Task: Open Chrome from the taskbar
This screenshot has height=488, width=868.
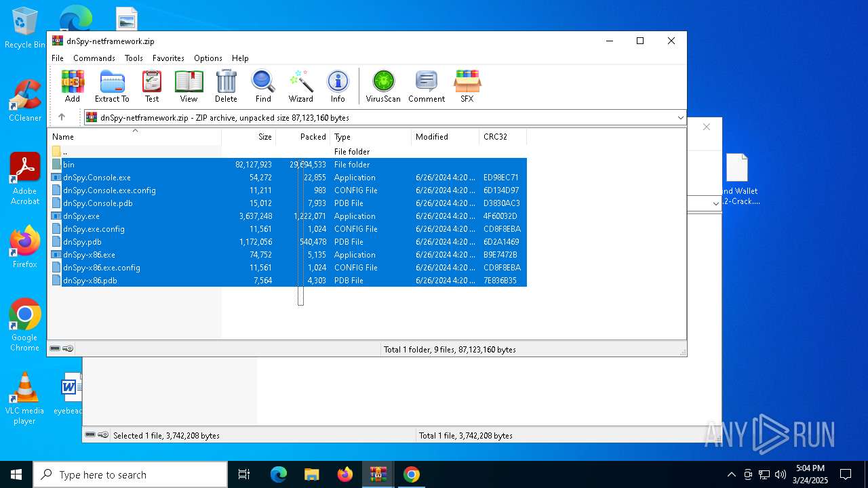Action: (411, 474)
